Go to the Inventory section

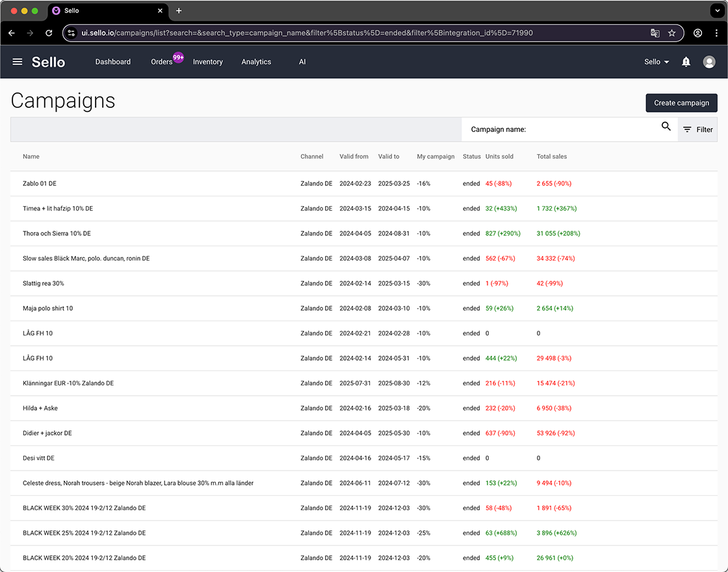click(207, 62)
